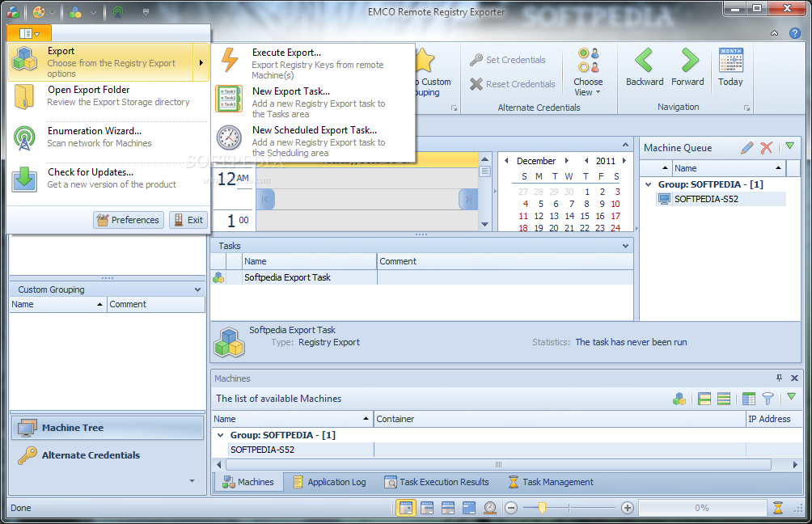Open the Task Management tab

[551, 482]
